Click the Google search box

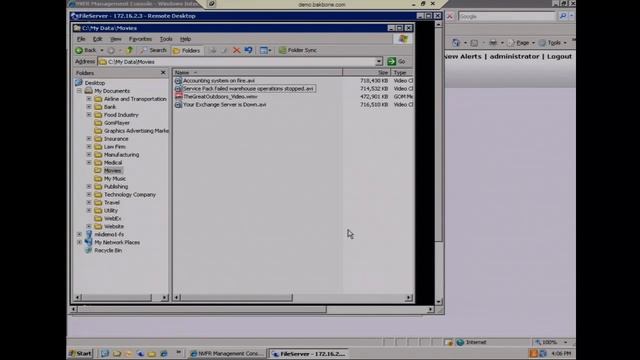pyautogui.click(x=507, y=16)
